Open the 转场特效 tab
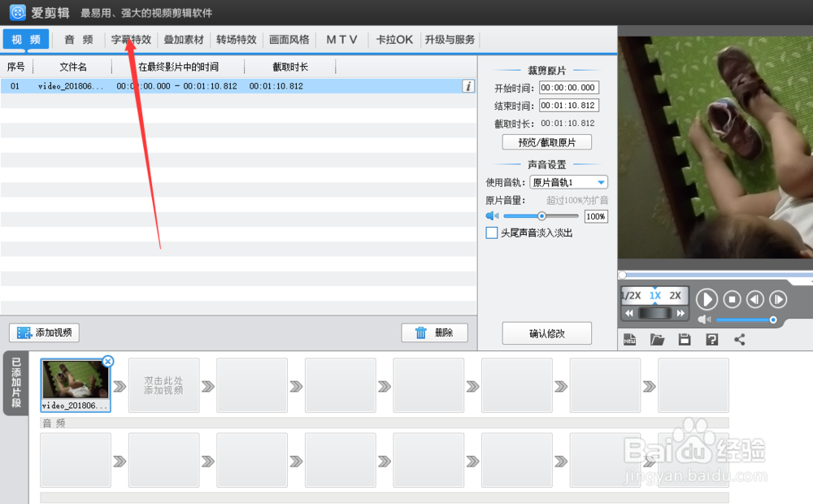The image size is (813, 504). pyautogui.click(x=237, y=39)
